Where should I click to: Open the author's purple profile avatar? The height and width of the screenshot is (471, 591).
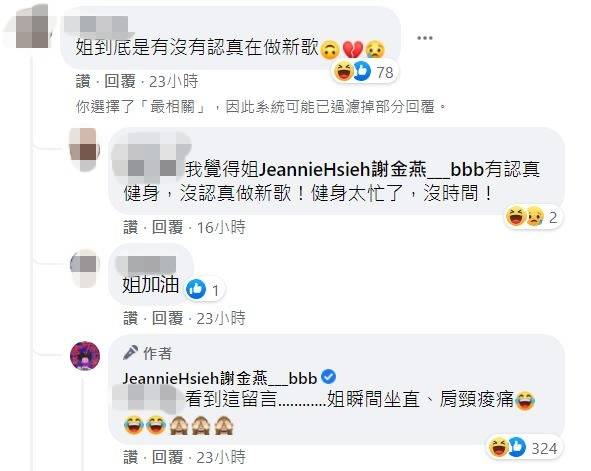coord(85,356)
